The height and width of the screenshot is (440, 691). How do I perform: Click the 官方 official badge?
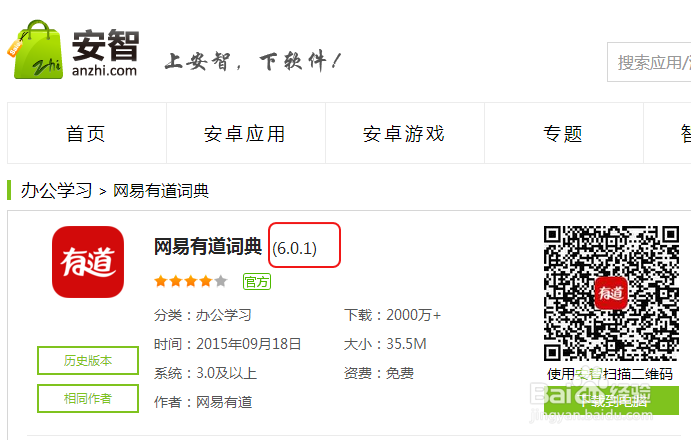(257, 282)
